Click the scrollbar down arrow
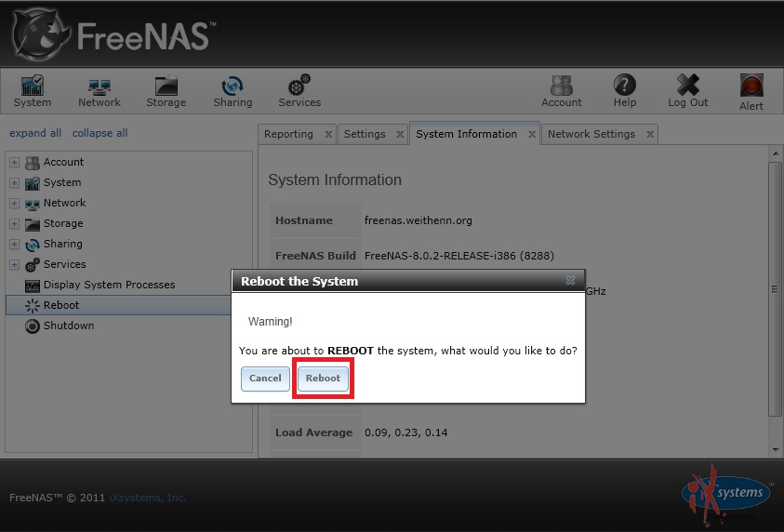Viewport: 784px width, 532px height. 776,449
